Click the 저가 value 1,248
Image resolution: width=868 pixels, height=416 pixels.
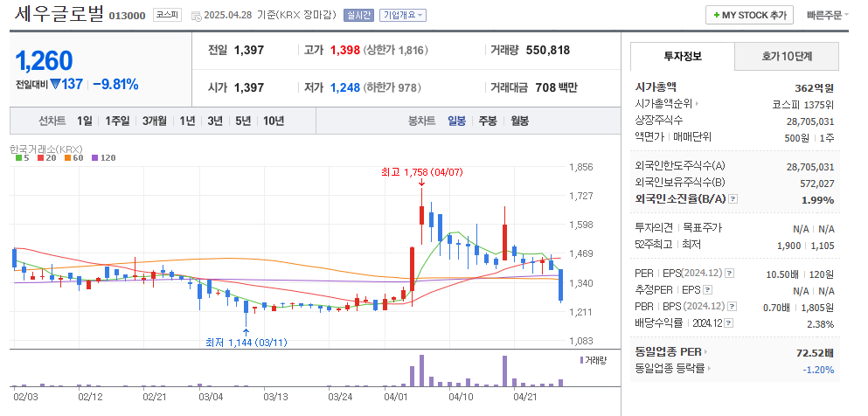pos(345,87)
